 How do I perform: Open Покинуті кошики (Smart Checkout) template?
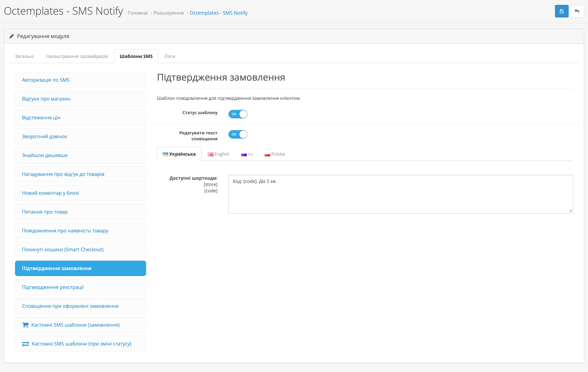tap(63, 250)
